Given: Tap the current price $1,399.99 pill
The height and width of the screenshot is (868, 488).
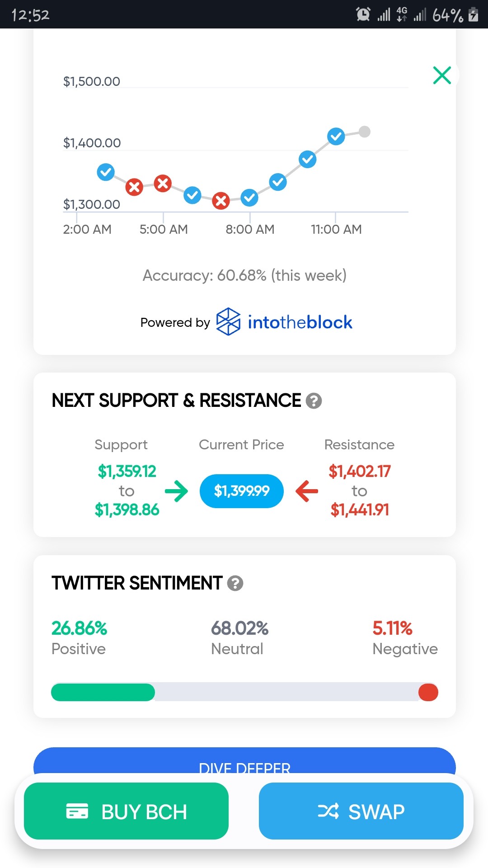Looking at the screenshot, I should pyautogui.click(x=242, y=491).
